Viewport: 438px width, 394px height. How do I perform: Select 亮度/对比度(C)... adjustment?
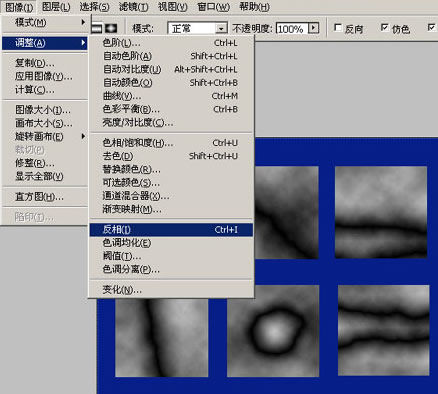171,123
